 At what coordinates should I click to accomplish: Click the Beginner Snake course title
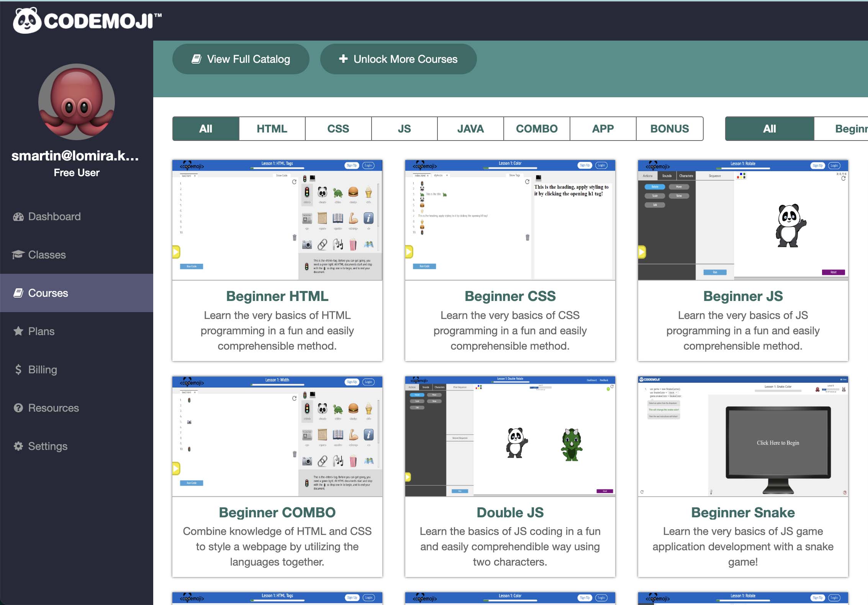coord(743,512)
